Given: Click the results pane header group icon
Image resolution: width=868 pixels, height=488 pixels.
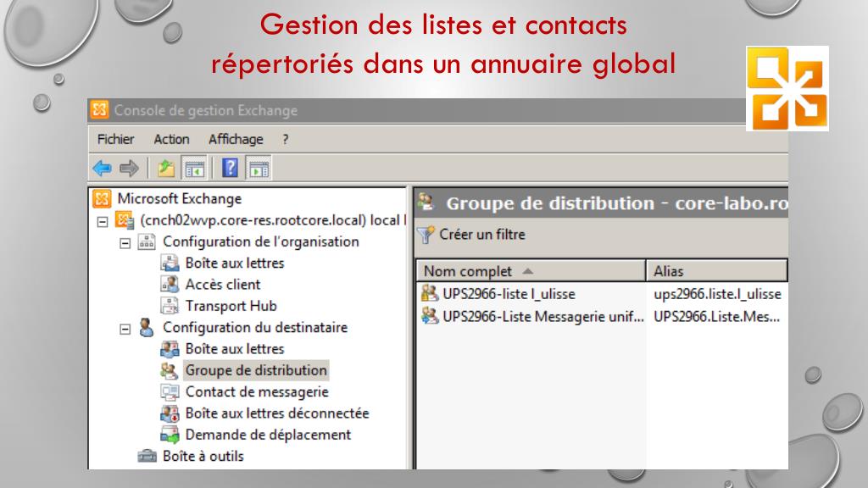Looking at the screenshot, I should tap(426, 202).
